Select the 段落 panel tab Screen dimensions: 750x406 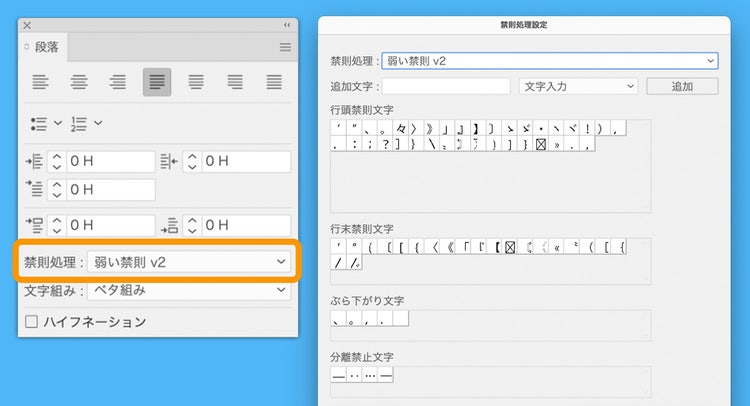(x=46, y=47)
